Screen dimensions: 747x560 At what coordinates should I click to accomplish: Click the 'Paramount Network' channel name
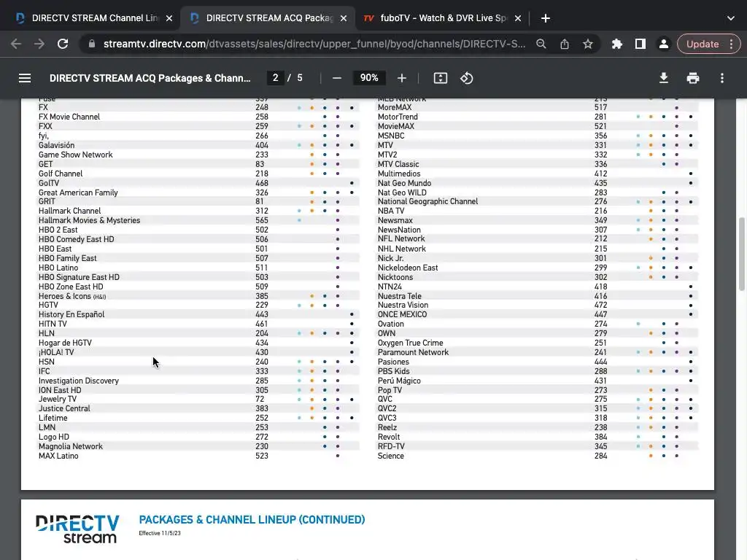[x=413, y=352]
